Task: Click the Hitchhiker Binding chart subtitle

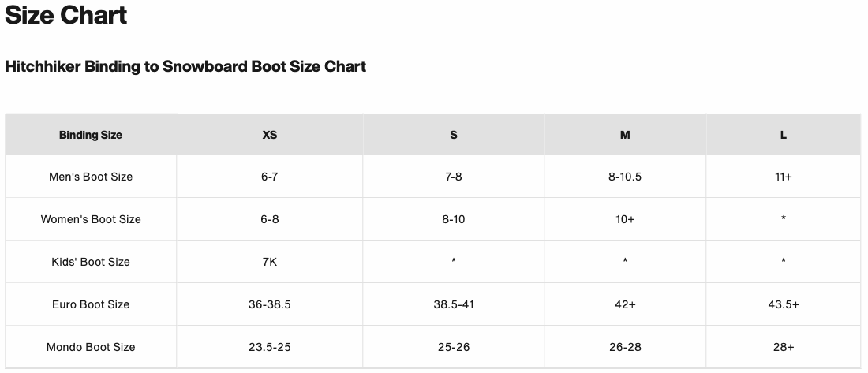Action: (185, 67)
